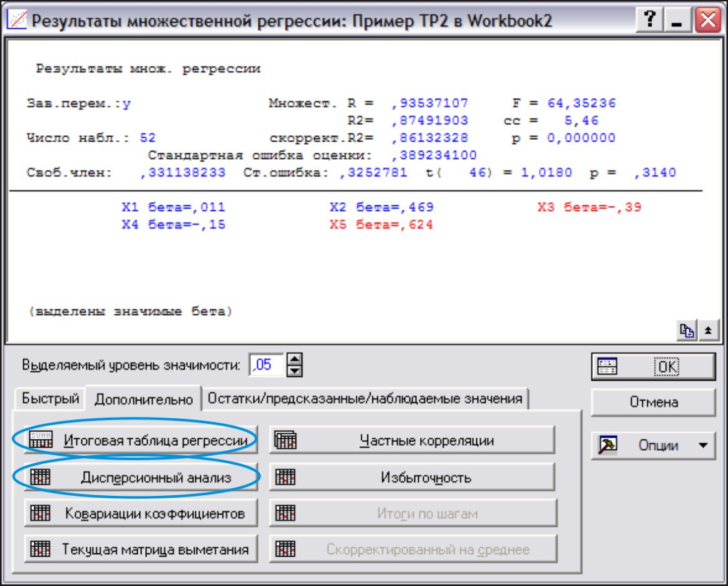The width and height of the screenshot is (728, 586).
Task: Click the Ст.ошибка value ,3252781
Action: point(373,173)
